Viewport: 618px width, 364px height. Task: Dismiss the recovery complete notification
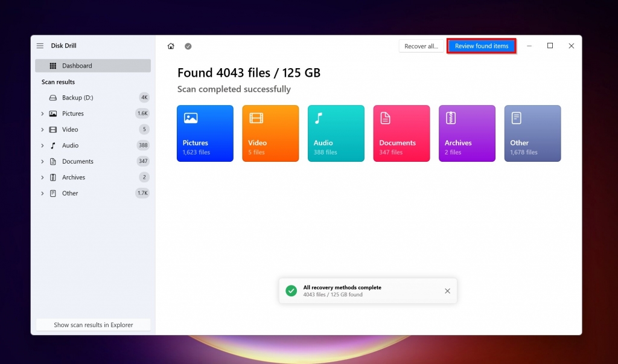click(x=447, y=291)
